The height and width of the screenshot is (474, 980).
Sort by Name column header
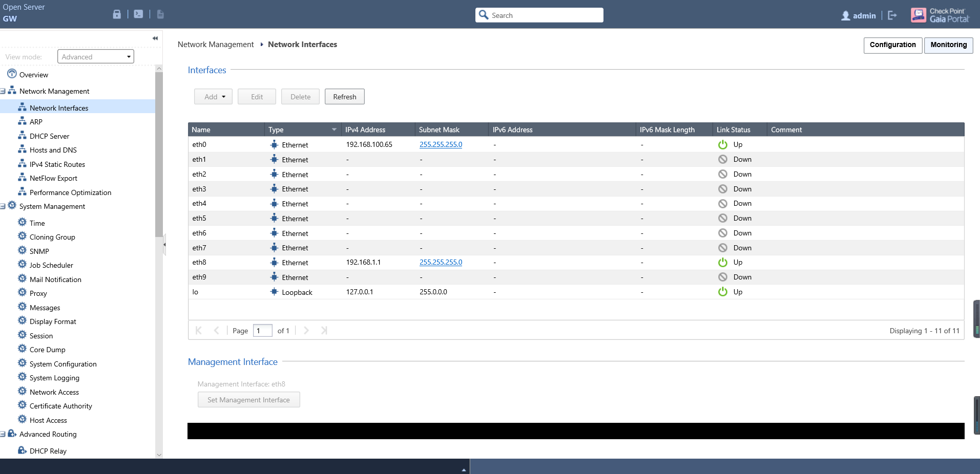pos(226,130)
